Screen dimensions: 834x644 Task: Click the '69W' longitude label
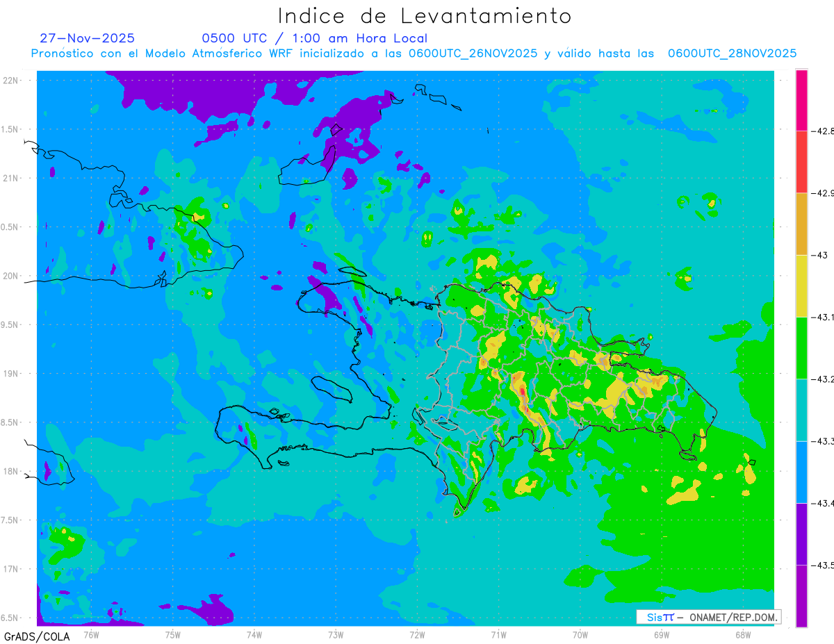[662, 634]
